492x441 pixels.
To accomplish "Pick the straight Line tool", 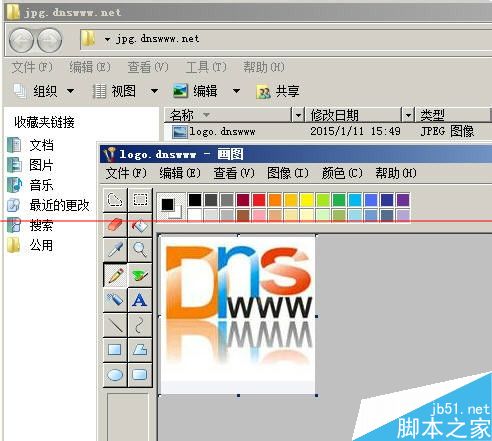I will point(115,325).
